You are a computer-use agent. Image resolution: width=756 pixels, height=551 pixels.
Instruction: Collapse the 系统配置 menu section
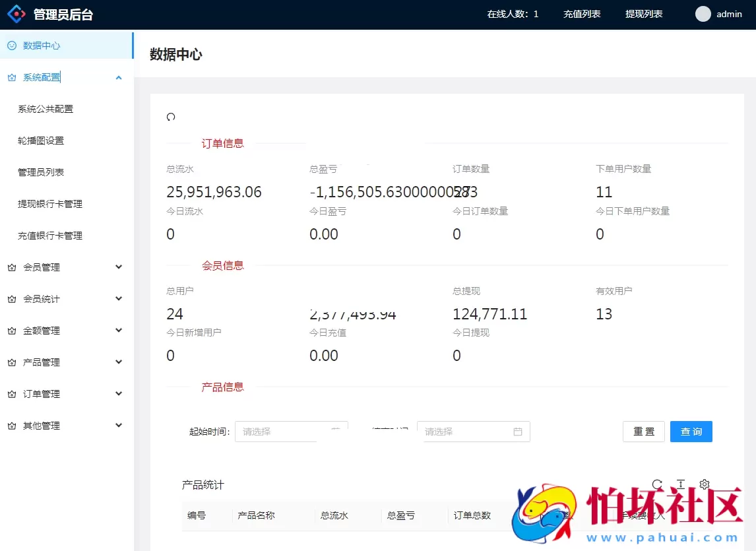tap(119, 77)
